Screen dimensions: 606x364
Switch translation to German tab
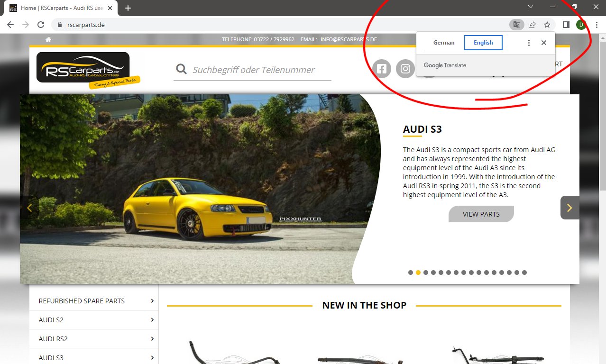tap(444, 43)
